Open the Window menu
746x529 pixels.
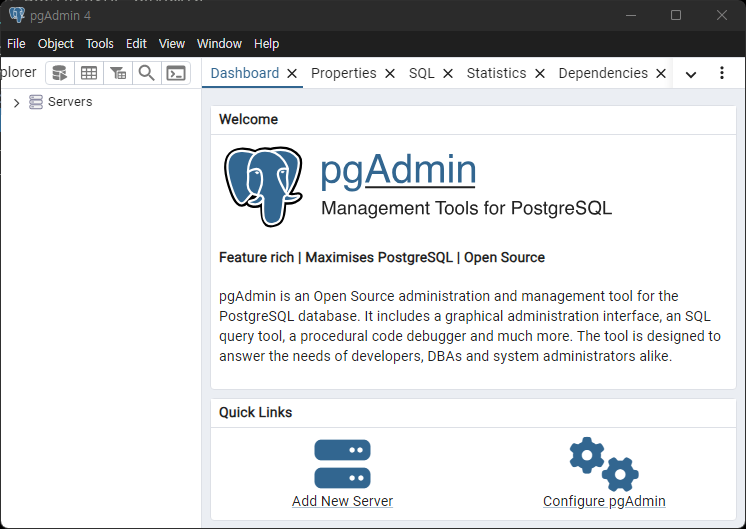(x=219, y=44)
